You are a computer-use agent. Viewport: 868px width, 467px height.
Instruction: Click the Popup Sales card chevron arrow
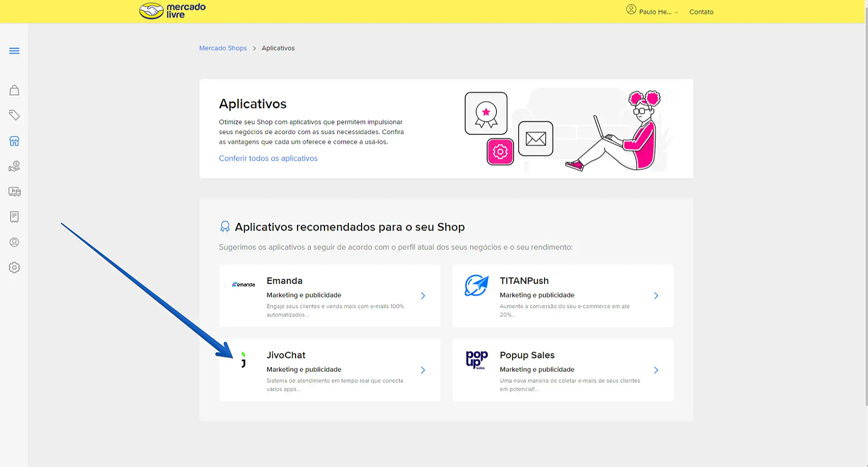tap(656, 370)
